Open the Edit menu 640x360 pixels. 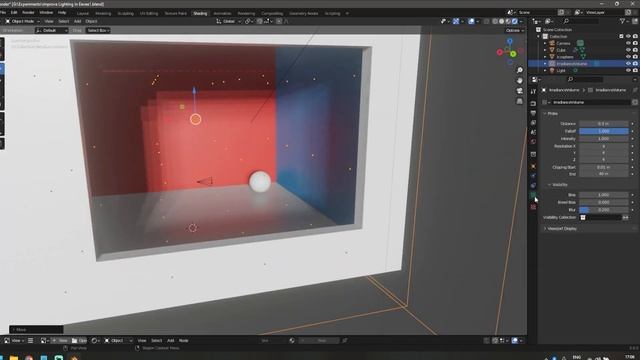click(14, 13)
